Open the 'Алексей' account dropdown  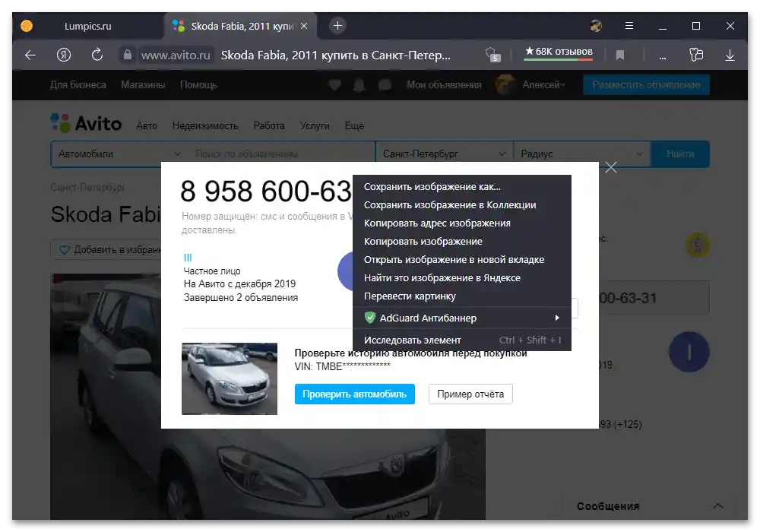click(543, 85)
